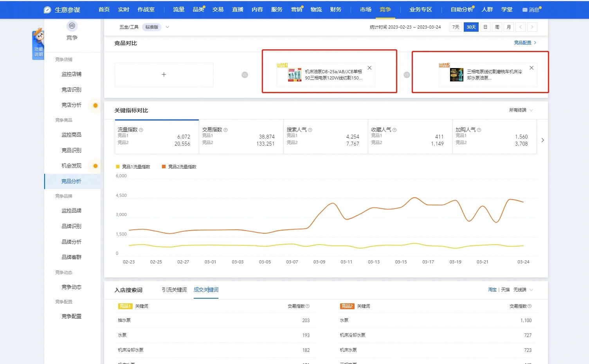Switch platform filter to 天猫

coord(506,290)
